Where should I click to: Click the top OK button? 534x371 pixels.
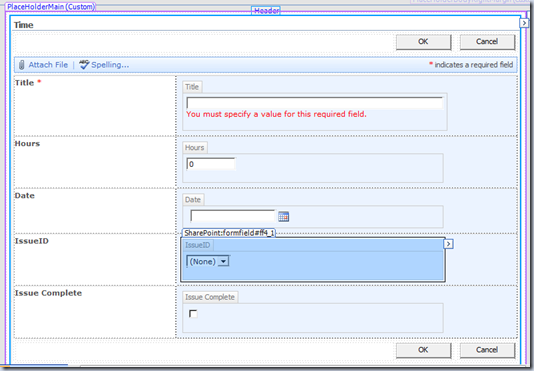pos(423,42)
